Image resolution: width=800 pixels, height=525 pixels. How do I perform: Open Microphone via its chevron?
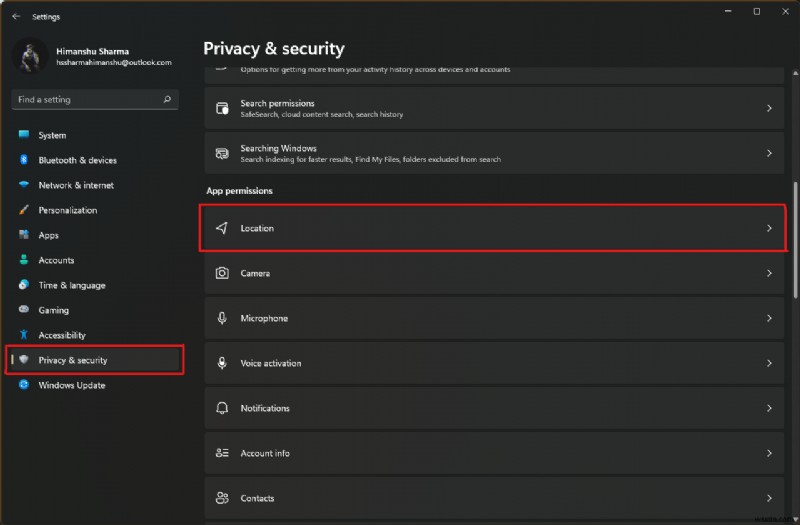[769, 318]
